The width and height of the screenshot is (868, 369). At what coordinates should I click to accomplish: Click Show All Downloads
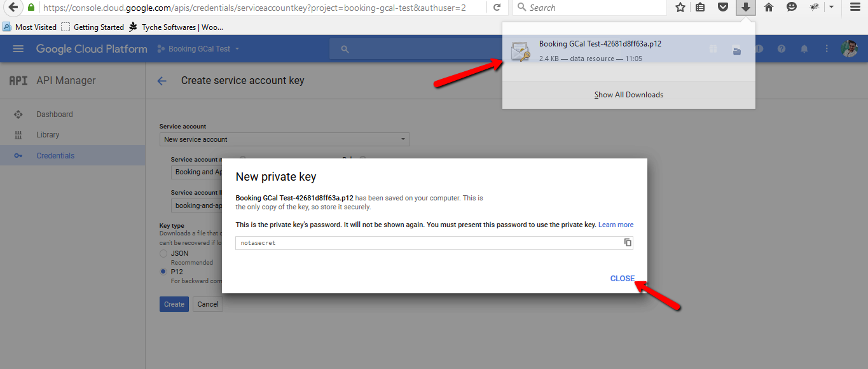click(x=629, y=95)
